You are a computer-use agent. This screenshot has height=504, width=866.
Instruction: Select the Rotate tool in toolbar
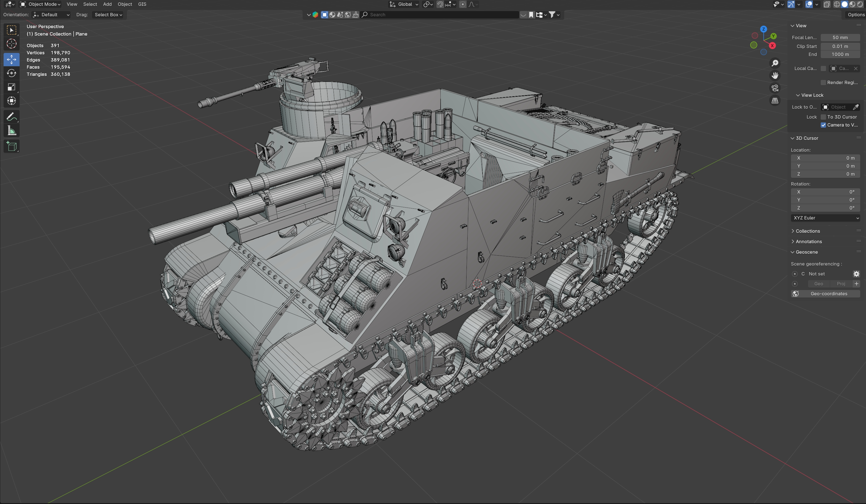(x=11, y=73)
